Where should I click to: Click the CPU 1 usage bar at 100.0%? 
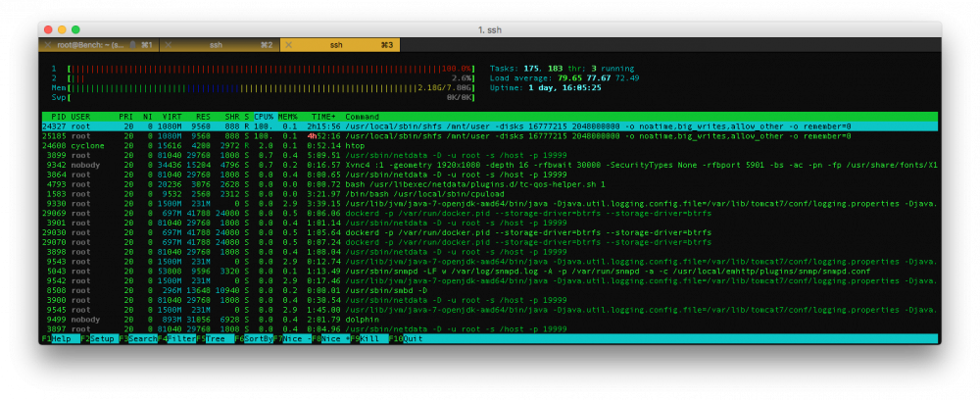(271, 69)
